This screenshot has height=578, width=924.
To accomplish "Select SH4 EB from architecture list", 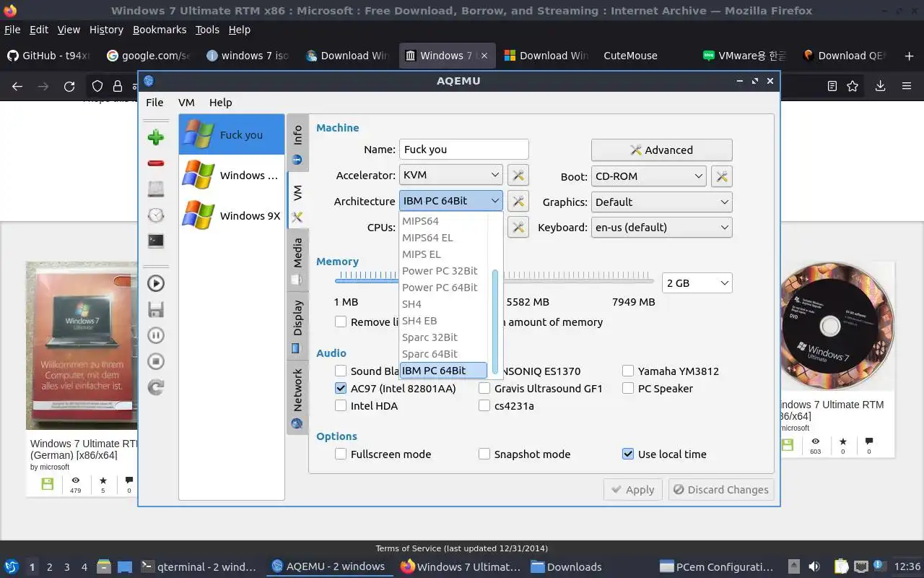I will (443, 320).
